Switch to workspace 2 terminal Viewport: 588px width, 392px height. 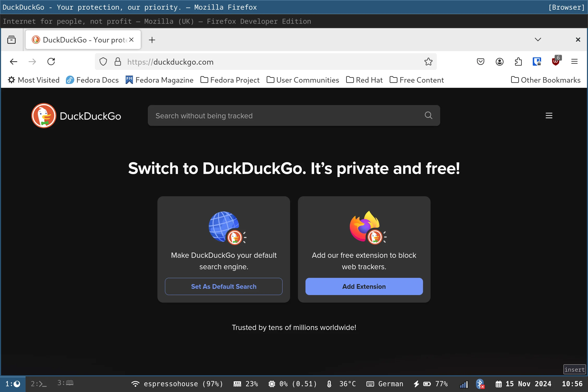[39, 384]
